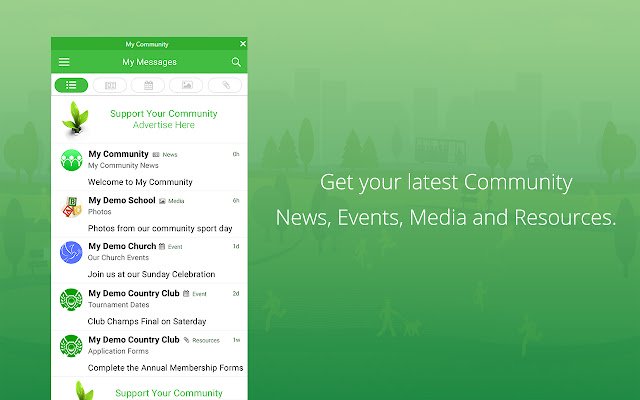
Task: Click the Tournament Dates subtitle
Action: click(x=119, y=305)
